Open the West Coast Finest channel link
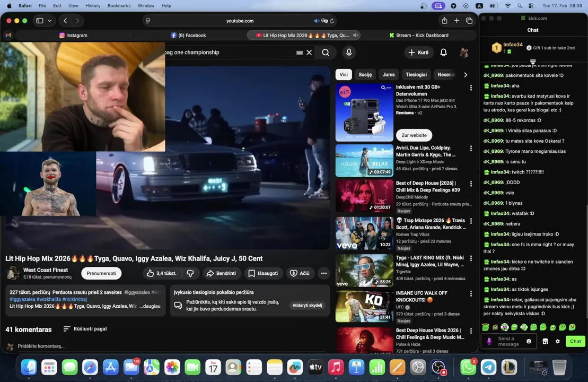This screenshot has height=382, width=588. click(46, 270)
